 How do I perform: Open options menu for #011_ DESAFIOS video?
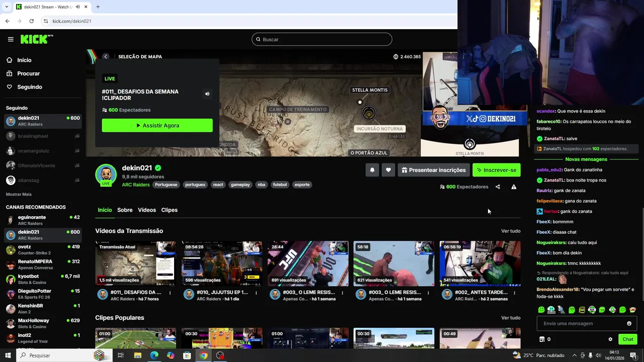tap(170, 293)
